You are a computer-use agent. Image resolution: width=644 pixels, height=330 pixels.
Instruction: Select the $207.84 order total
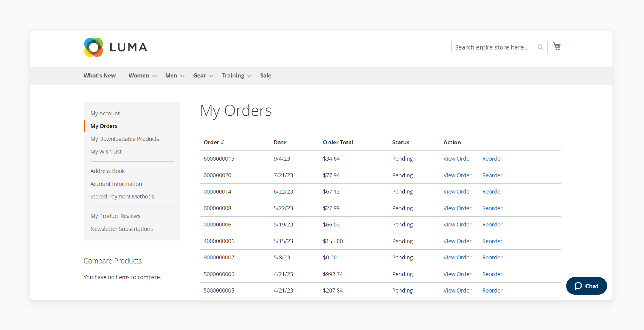click(333, 291)
